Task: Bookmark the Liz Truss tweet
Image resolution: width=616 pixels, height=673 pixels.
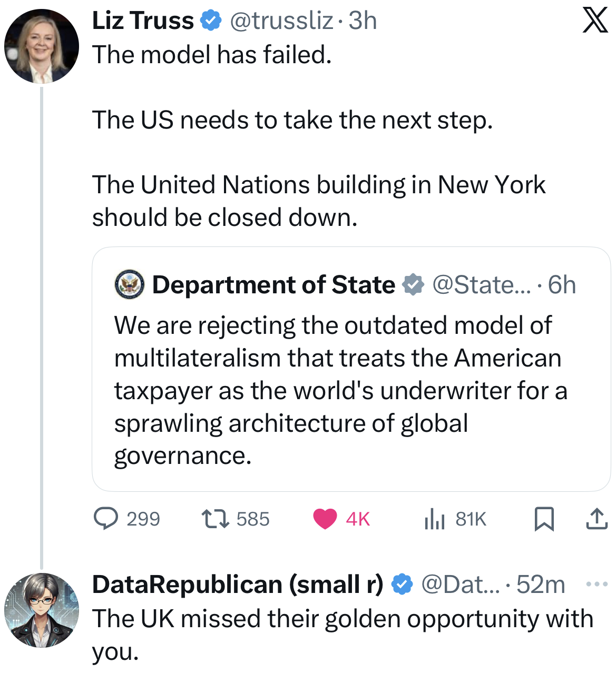Action: point(544,519)
